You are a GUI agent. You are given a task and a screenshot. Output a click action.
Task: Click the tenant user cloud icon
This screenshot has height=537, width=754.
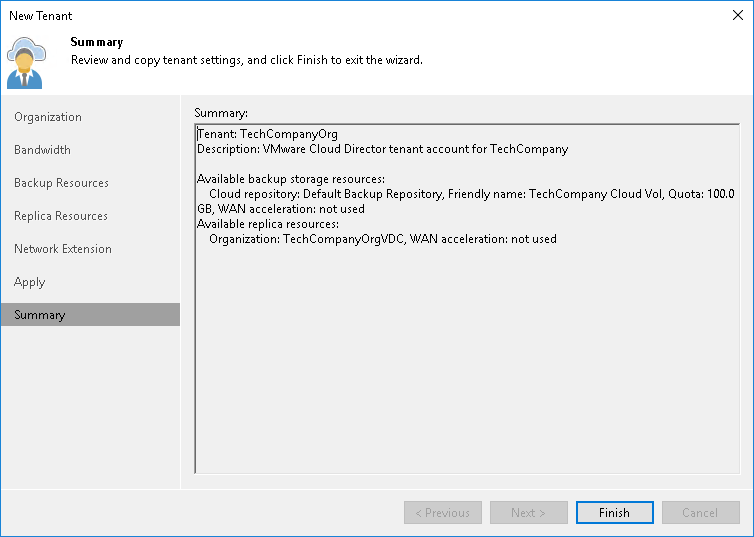click(x=26, y=63)
